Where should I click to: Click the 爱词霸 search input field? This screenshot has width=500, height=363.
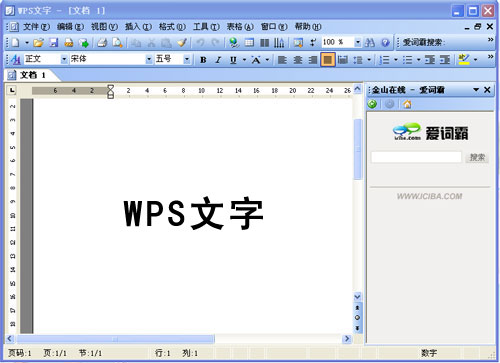pyautogui.click(x=416, y=157)
